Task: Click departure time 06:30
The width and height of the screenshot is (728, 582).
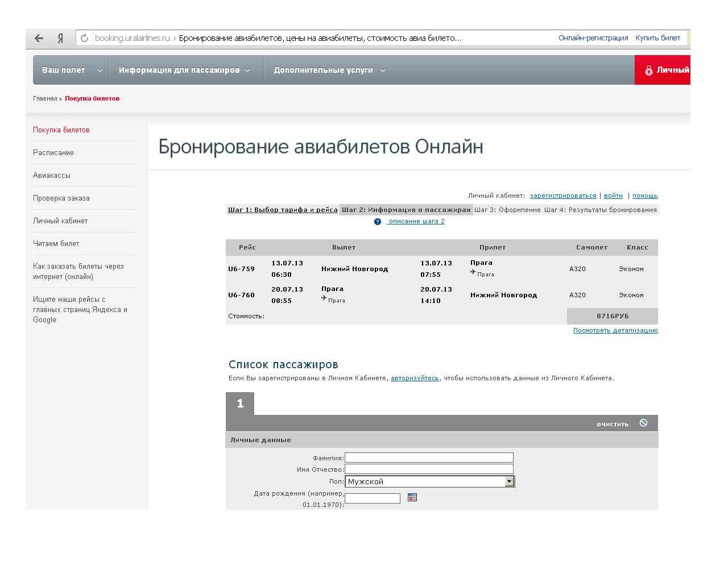Action: pos(282,275)
